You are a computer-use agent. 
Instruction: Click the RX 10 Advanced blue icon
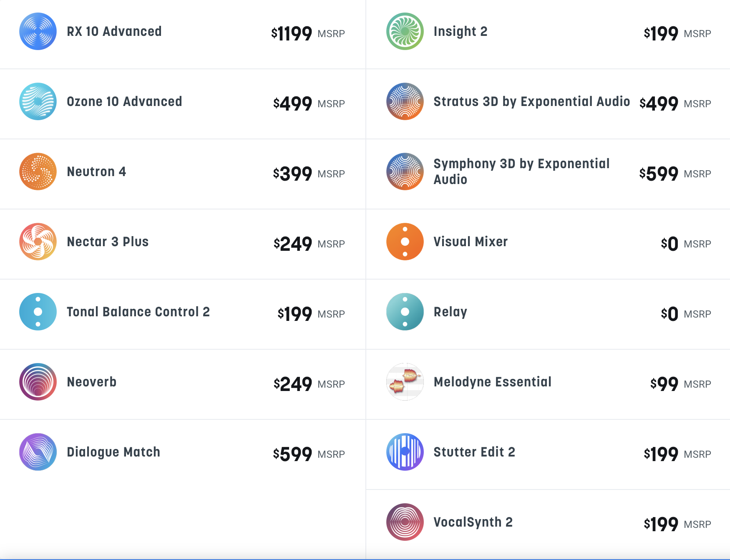pyautogui.click(x=38, y=31)
